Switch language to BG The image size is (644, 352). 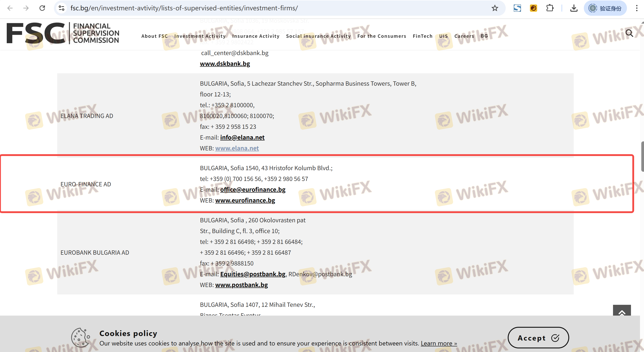(484, 36)
